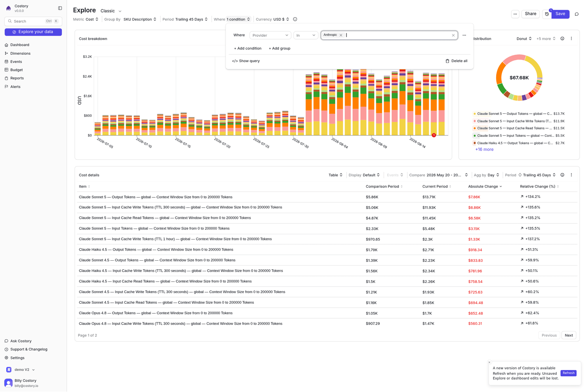Screen dimensions: 586x392
Task: Click Delete all conditions
Action: tap(456, 61)
